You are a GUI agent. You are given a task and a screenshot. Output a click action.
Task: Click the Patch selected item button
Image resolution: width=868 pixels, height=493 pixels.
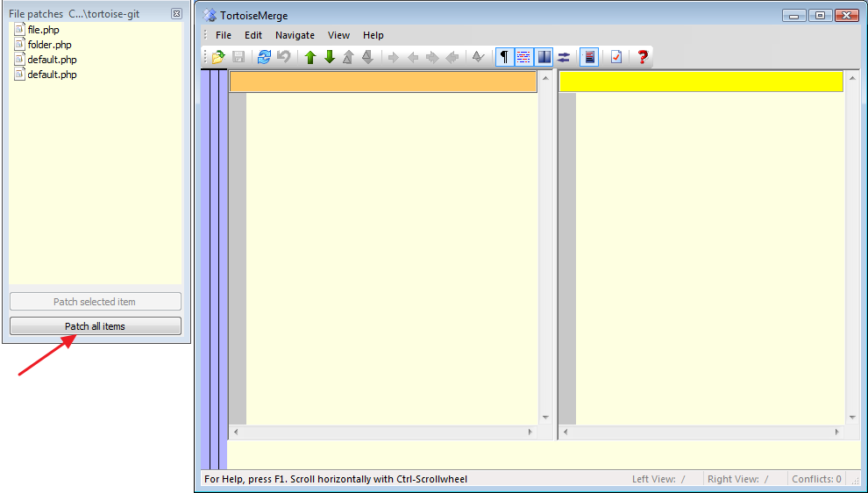[x=96, y=302]
